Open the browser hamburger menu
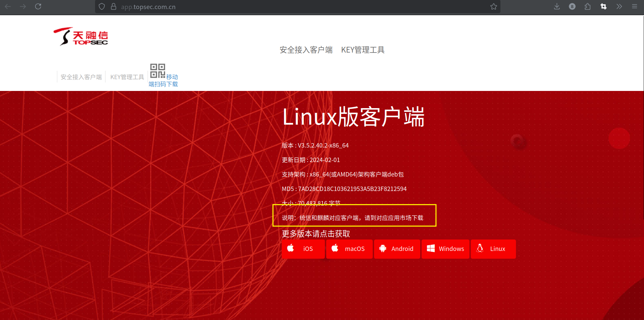Viewport: 644px width, 320px height. click(x=635, y=6)
